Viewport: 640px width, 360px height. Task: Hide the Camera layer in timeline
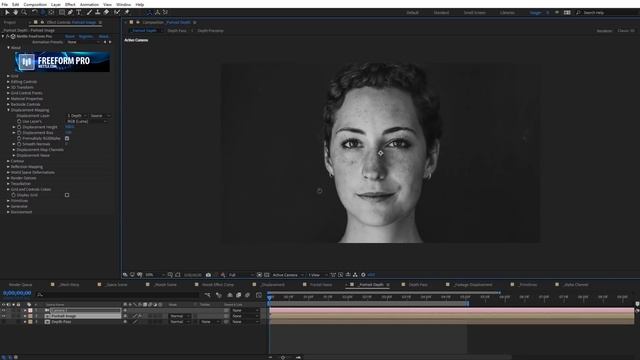click(x=4, y=311)
